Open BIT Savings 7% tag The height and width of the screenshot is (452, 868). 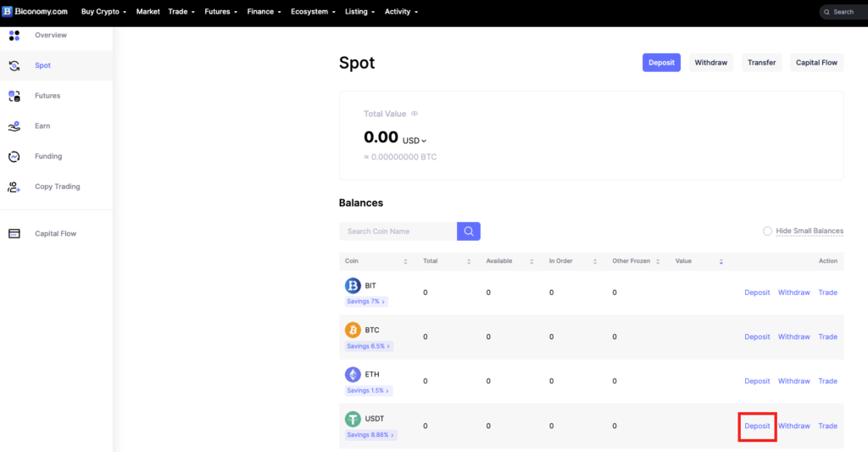click(366, 301)
